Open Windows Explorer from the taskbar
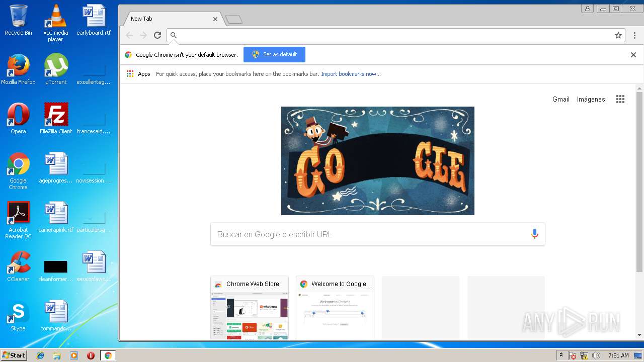The width and height of the screenshot is (644, 362). (x=57, y=355)
